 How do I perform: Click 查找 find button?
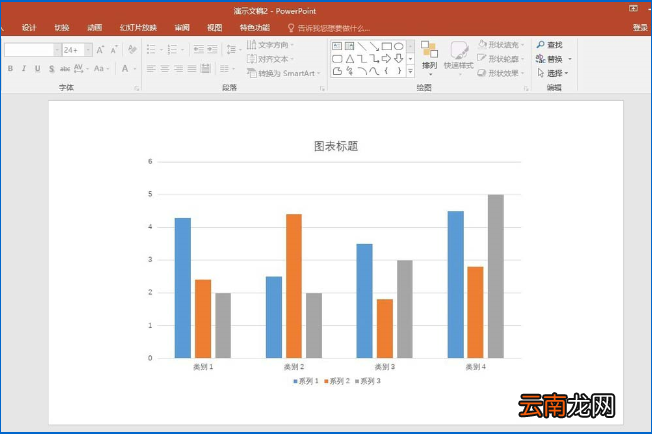click(550, 45)
